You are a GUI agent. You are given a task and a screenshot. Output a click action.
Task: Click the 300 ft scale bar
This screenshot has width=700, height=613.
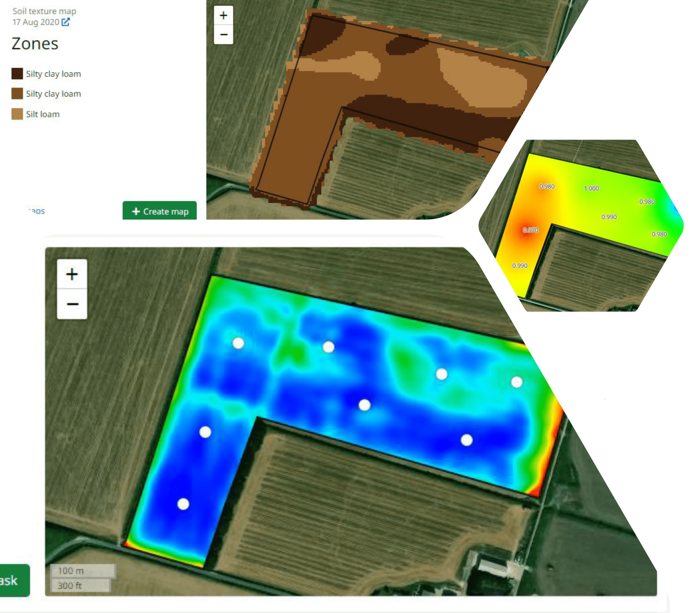coord(81,586)
